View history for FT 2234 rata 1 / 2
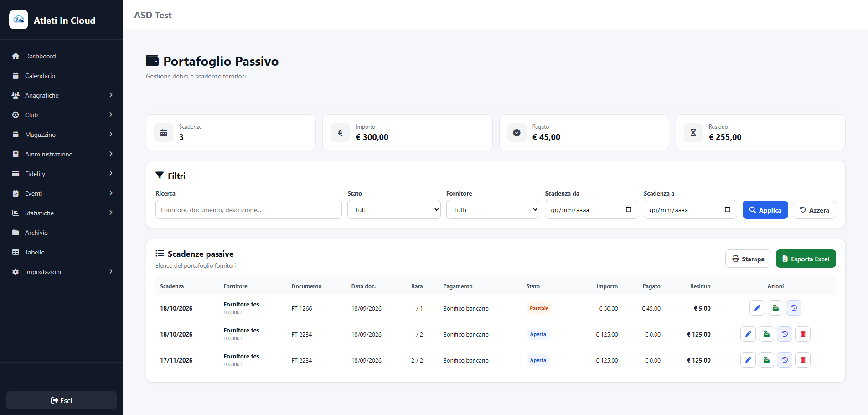The image size is (868, 415). tap(785, 334)
